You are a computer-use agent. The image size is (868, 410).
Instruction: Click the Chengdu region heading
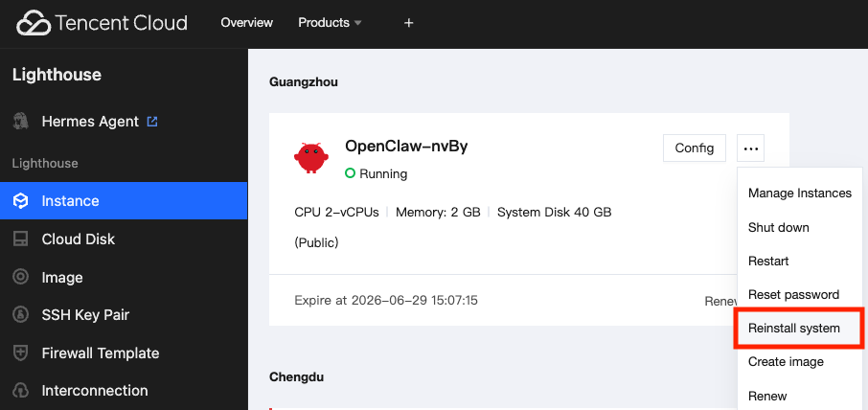[x=296, y=377]
